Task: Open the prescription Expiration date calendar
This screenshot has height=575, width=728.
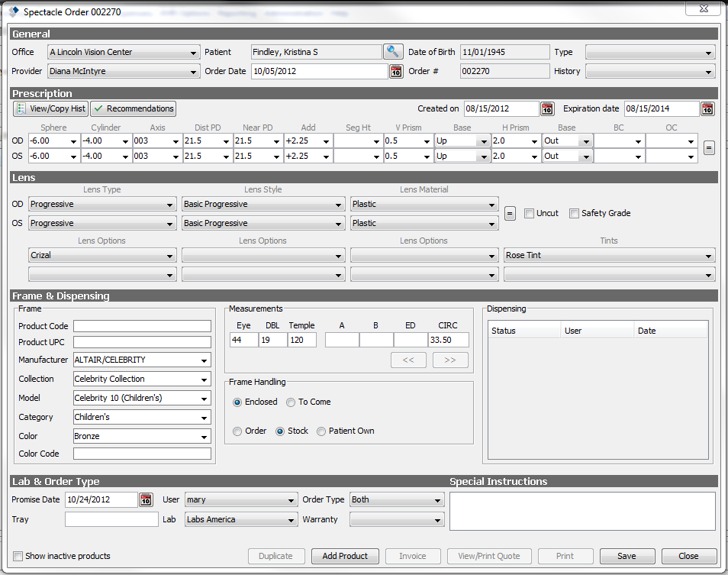Action: coord(707,108)
